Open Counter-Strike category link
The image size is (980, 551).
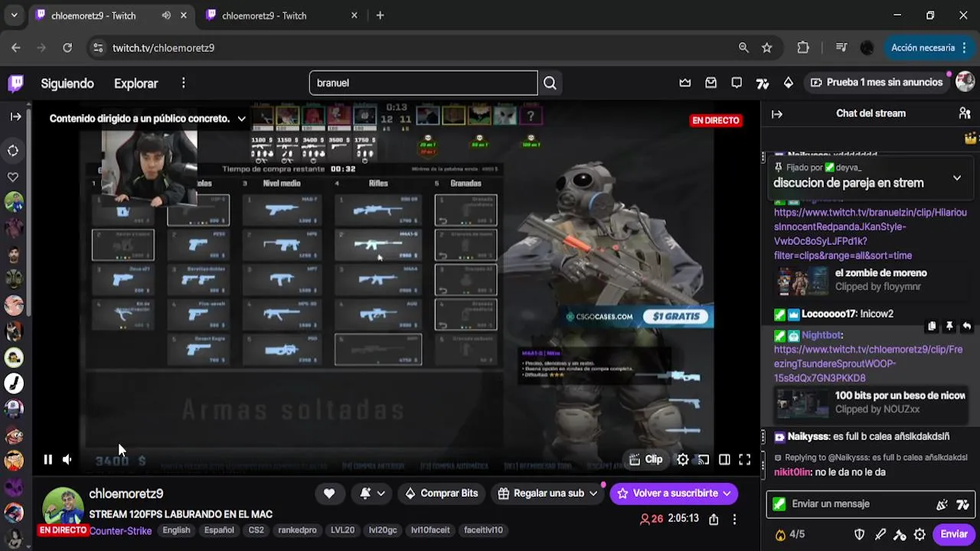120,530
